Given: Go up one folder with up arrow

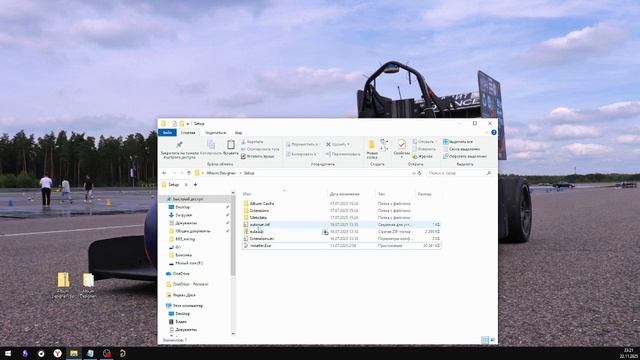Looking at the screenshot, I should 189,173.
